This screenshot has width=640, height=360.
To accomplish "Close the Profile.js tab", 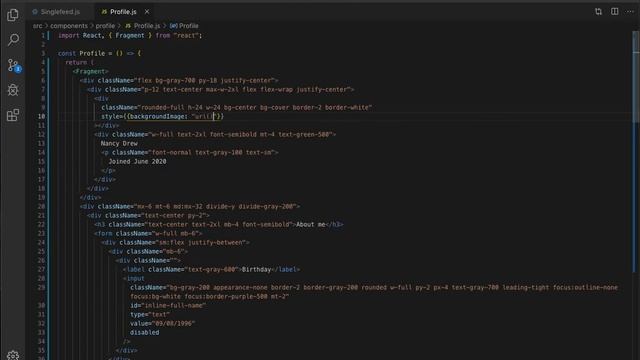I will 147,12.
